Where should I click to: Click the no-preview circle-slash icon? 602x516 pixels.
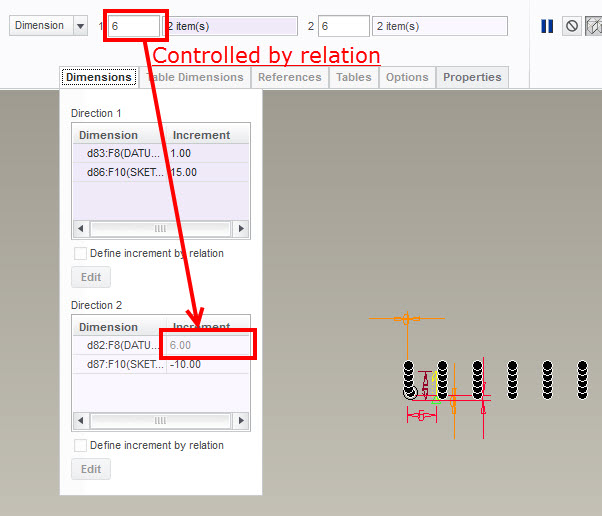pyautogui.click(x=572, y=26)
